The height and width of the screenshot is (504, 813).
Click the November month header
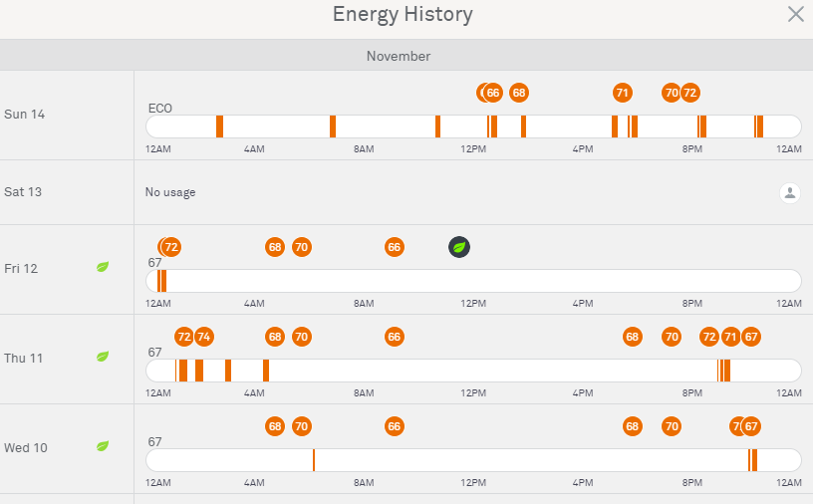(399, 56)
